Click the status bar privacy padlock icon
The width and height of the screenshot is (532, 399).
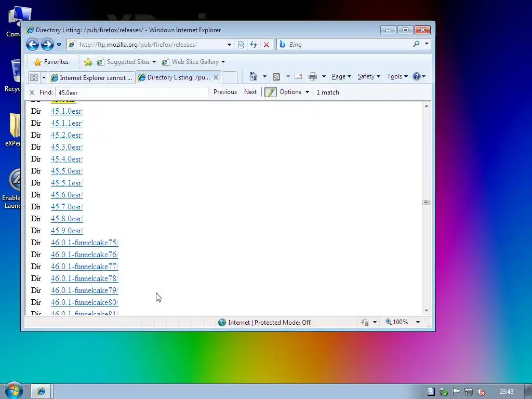click(x=365, y=322)
